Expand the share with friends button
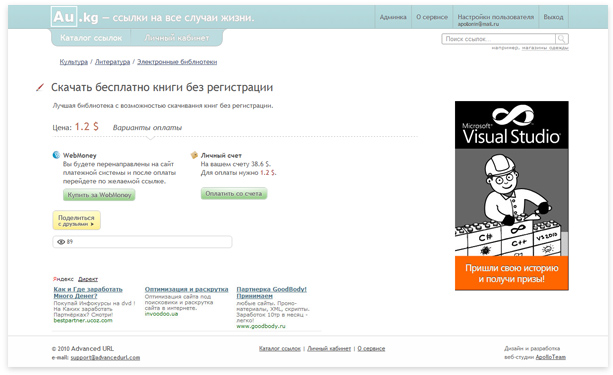Image resolution: width=613 pixels, height=375 pixels. [77, 220]
